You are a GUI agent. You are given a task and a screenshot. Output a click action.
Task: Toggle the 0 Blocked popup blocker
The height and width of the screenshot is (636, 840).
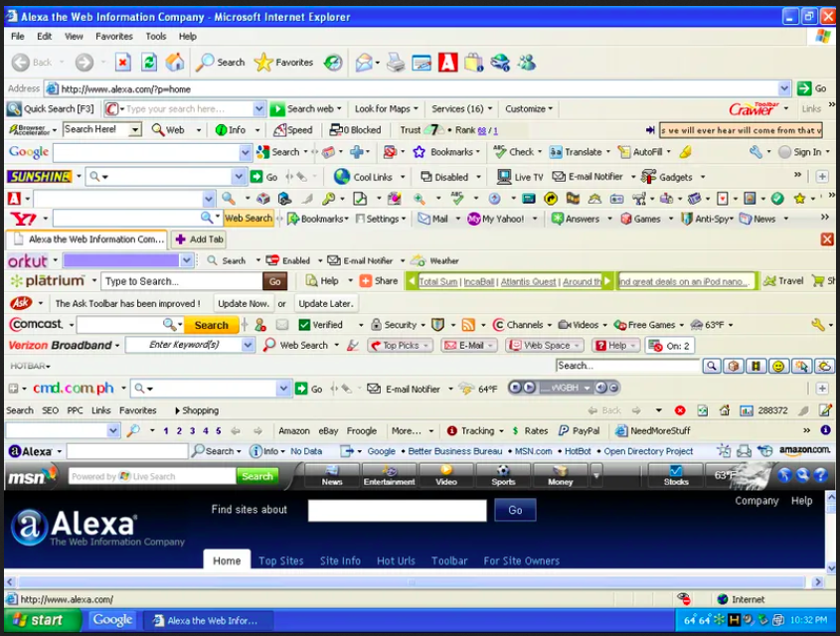(x=355, y=130)
